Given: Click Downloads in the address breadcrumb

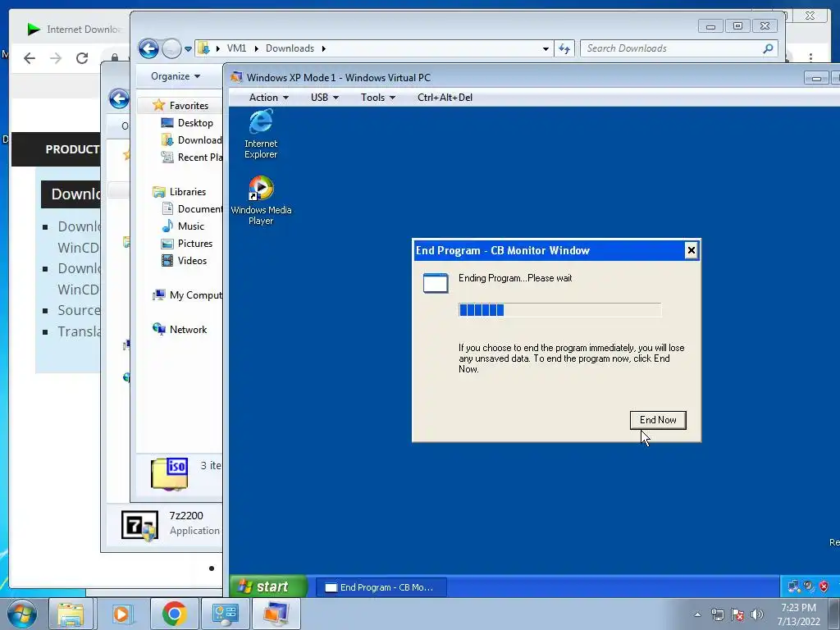Looking at the screenshot, I should tap(290, 48).
